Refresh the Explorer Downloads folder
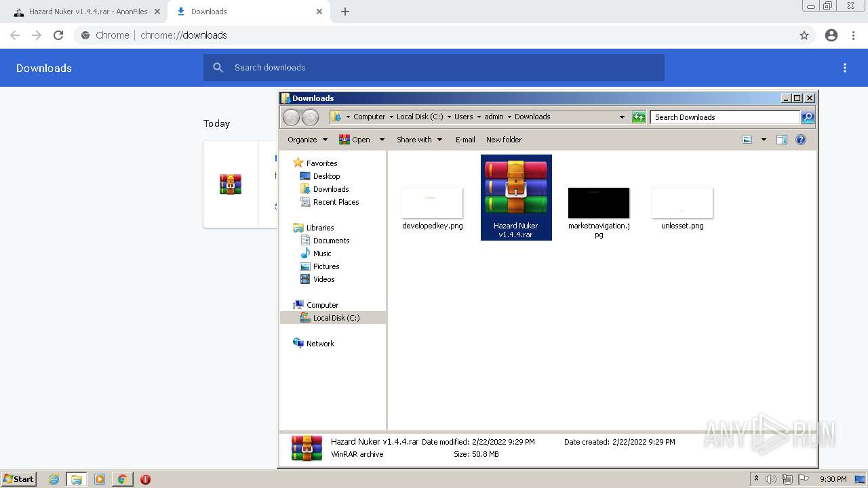The width and height of the screenshot is (868, 488). point(639,117)
